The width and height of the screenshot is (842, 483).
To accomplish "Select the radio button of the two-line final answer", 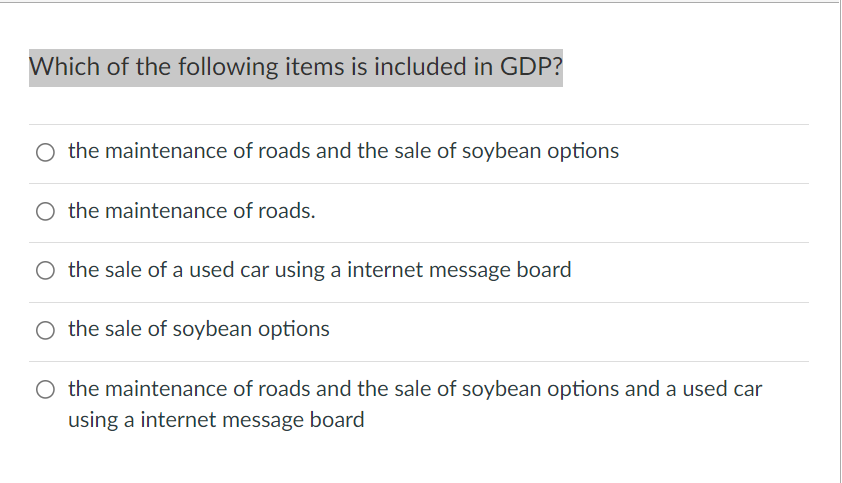I will [45, 390].
